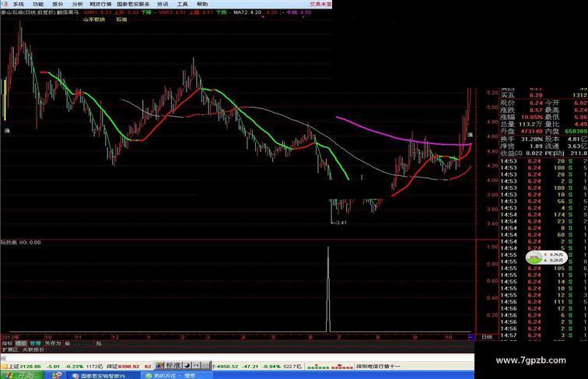The height and width of the screenshot is (379, 588).
Task: Click the 14:54 tick row with volume 174
Action: point(544,215)
